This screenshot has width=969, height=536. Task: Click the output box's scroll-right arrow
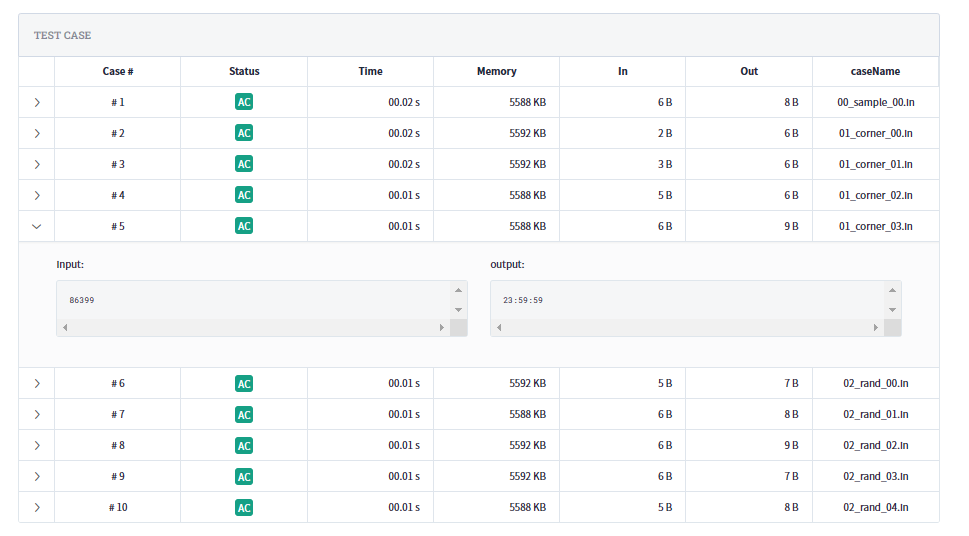(876, 328)
